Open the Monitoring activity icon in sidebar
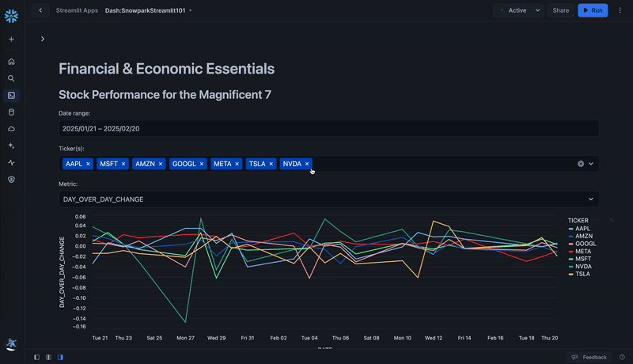This screenshot has height=364, width=633. tap(11, 163)
